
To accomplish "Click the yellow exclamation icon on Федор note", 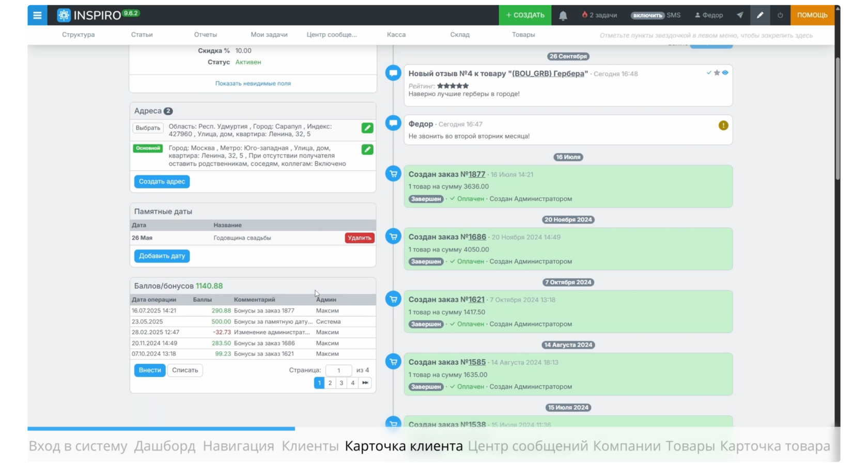I will click(x=723, y=126).
